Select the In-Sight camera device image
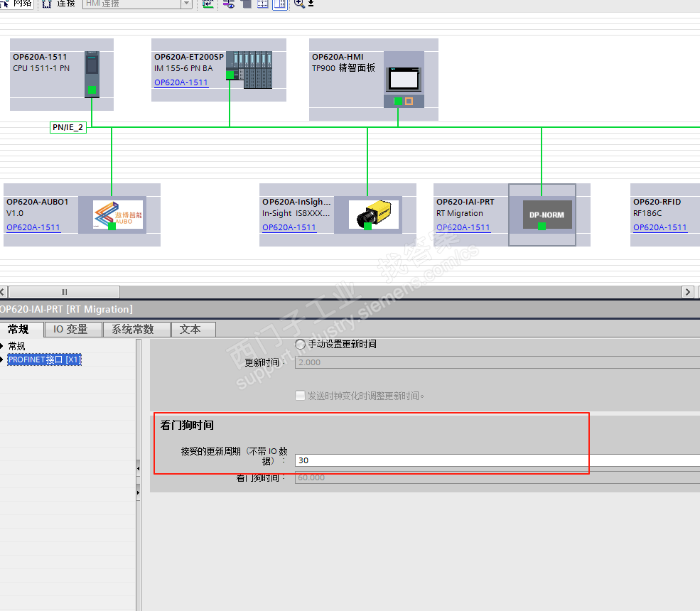The height and width of the screenshot is (611, 700). 374,215
